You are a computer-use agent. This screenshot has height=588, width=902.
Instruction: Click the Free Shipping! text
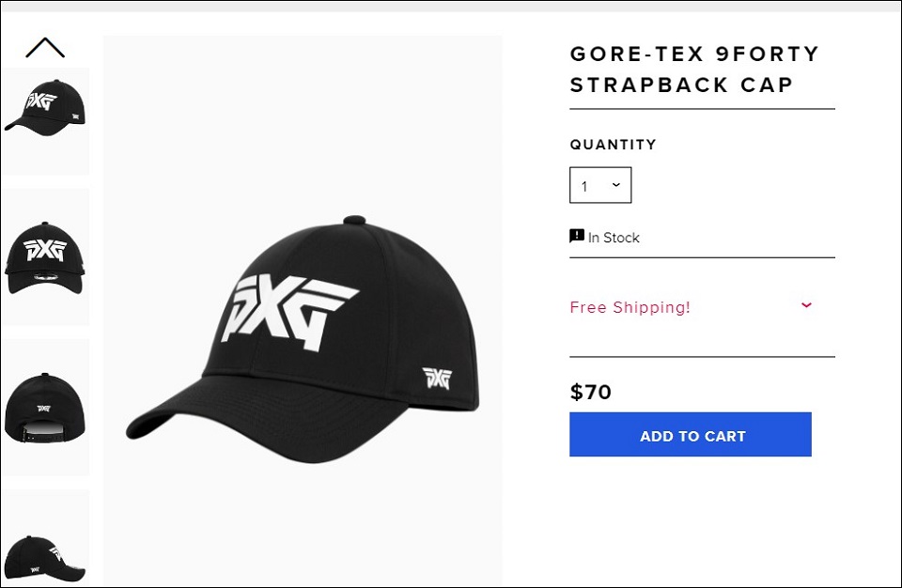pos(630,307)
